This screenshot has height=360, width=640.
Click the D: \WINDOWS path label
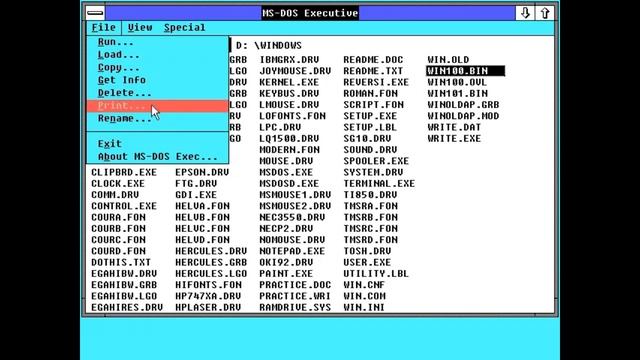click(x=269, y=45)
